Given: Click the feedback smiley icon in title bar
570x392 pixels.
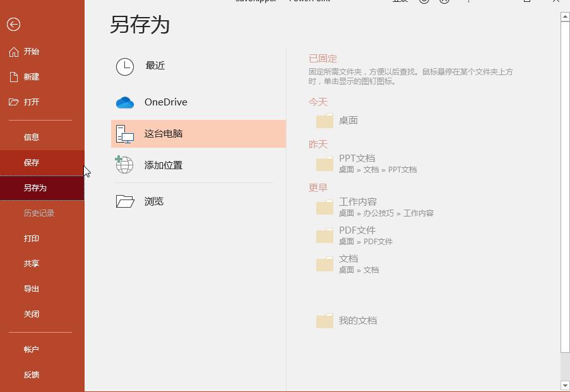Looking at the screenshot, I should (x=424, y=1).
